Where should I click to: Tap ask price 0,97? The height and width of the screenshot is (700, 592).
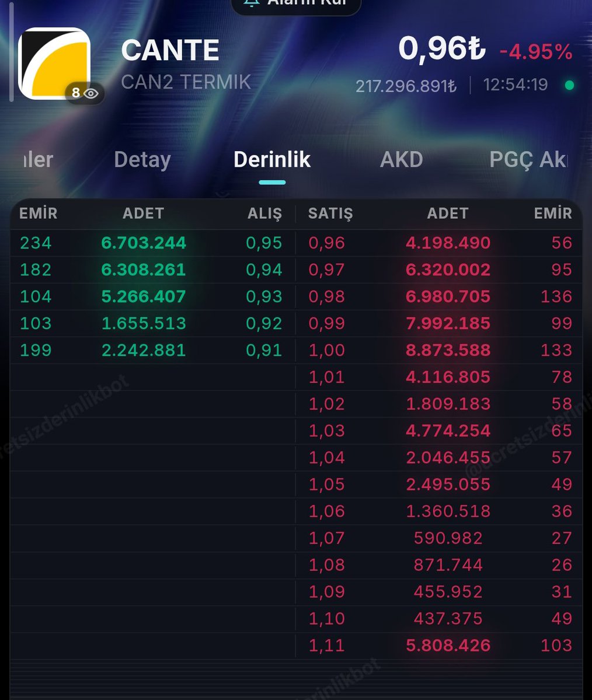327,269
